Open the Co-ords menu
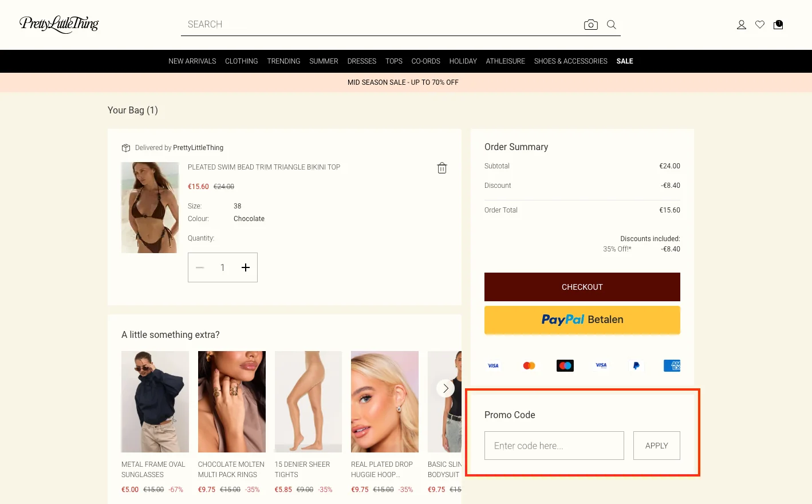The height and width of the screenshot is (504, 812). tap(426, 61)
